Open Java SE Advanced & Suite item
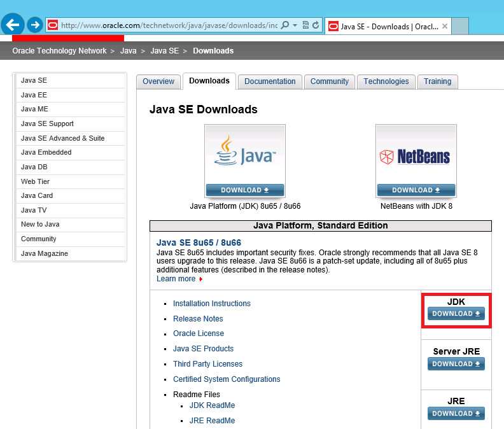Image resolution: width=504 pixels, height=429 pixels. point(70,138)
